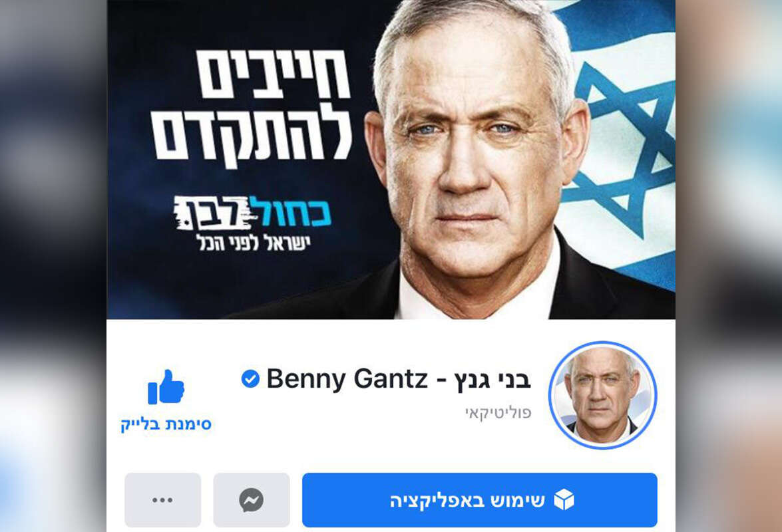Viewport: 782px width, 532px height.
Task: Click the Hebrew name בני גנץ in title
Action: pos(492,380)
